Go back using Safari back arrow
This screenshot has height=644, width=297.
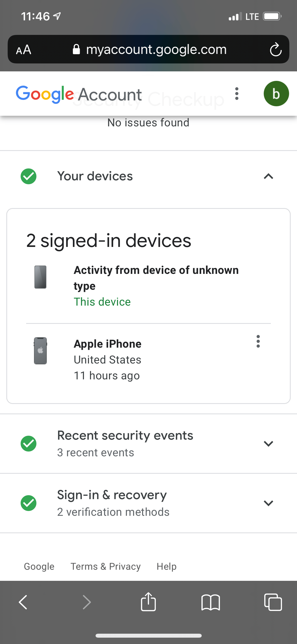point(23,602)
